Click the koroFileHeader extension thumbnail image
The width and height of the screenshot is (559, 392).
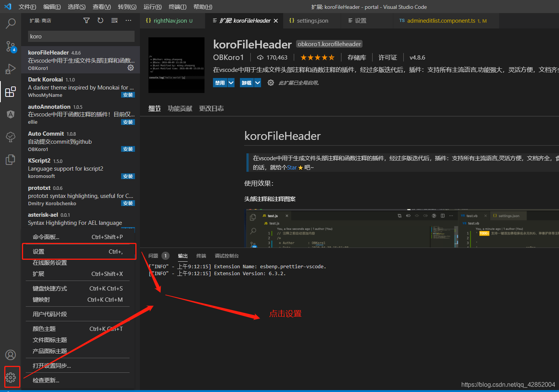176,65
